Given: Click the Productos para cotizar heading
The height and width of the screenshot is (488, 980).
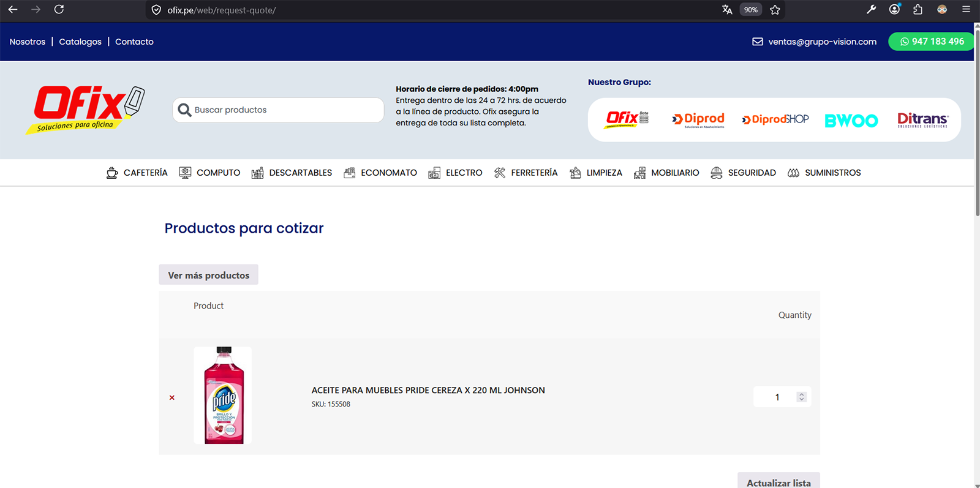Looking at the screenshot, I should [244, 228].
